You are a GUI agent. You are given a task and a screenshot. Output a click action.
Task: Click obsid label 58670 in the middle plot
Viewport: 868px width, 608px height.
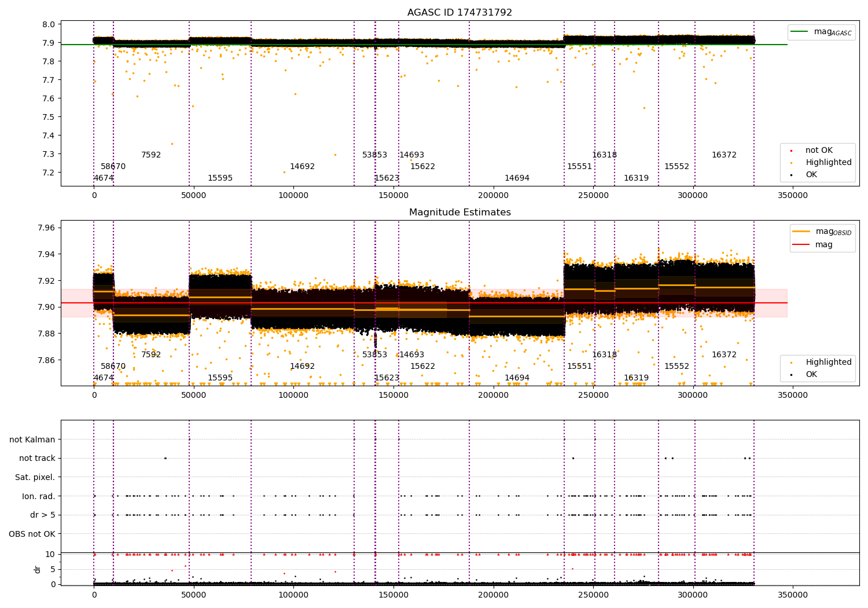[x=113, y=367]
